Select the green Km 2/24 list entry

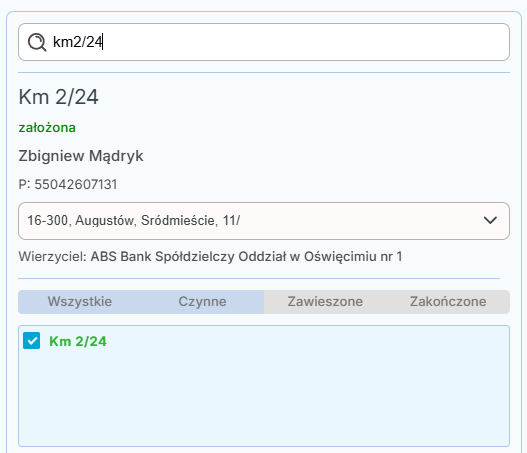78,341
